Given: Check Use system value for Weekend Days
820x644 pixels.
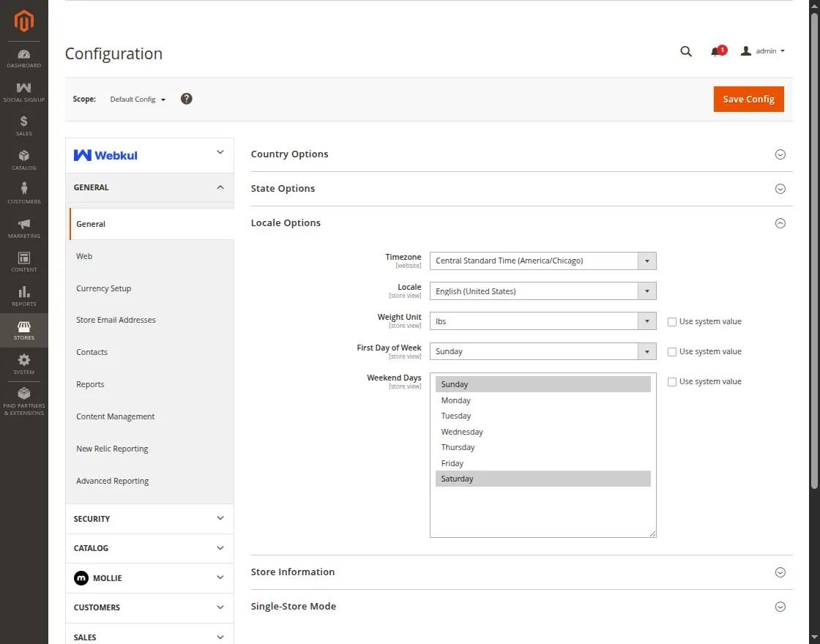Looking at the screenshot, I should (672, 381).
